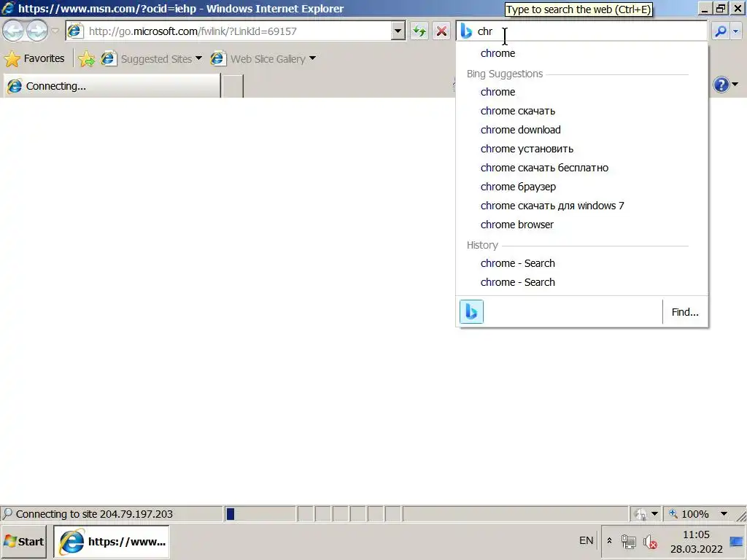Click the IE logo in the title bar

8,8
